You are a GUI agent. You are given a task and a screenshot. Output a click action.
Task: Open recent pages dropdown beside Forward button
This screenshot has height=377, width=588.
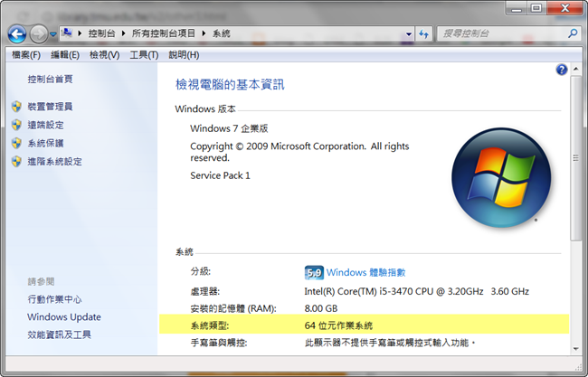(x=52, y=34)
